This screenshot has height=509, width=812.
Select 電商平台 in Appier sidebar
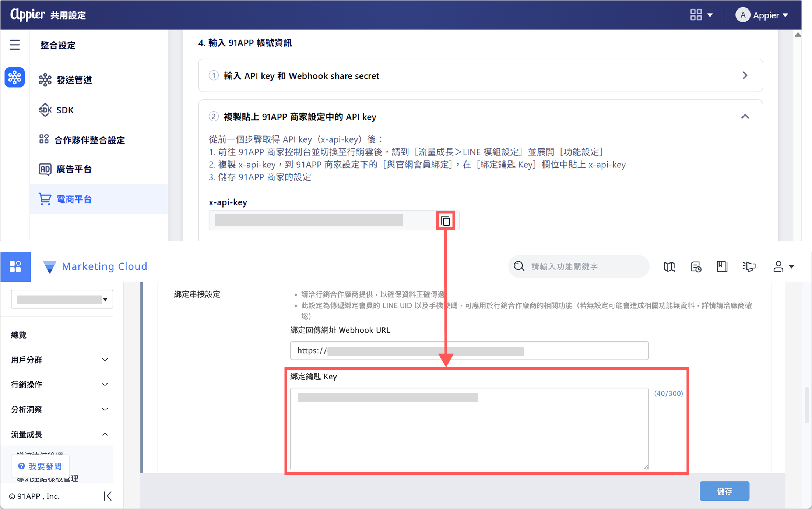point(99,199)
